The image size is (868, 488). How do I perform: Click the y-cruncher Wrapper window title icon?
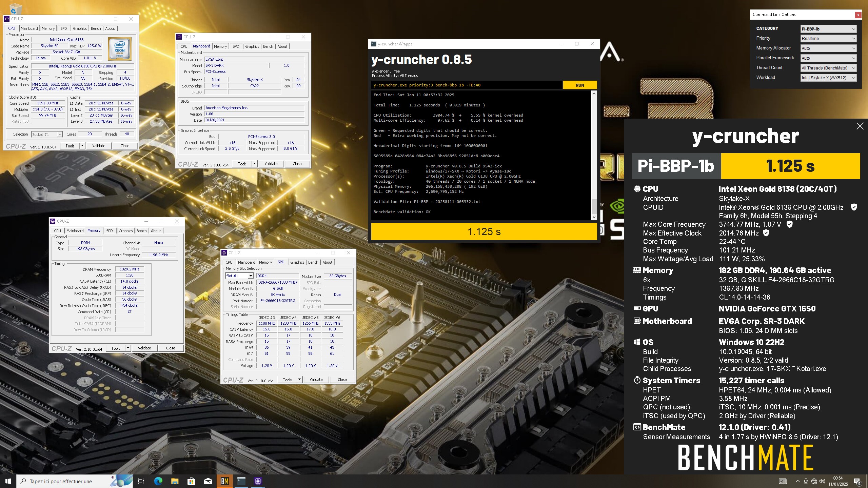(374, 44)
